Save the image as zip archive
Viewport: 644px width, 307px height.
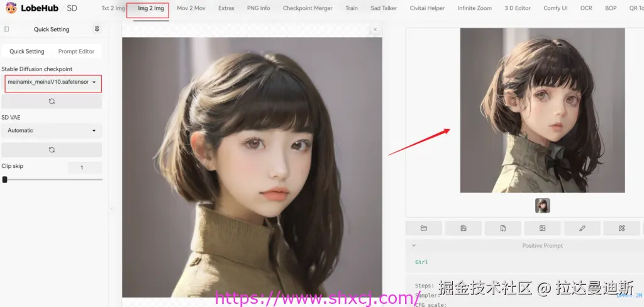(x=502, y=228)
